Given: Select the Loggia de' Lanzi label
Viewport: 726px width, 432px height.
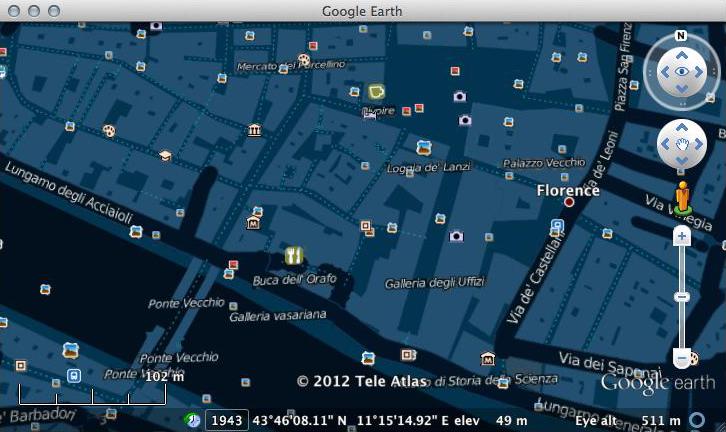Looking at the screenshot, I should click(429, 168).
